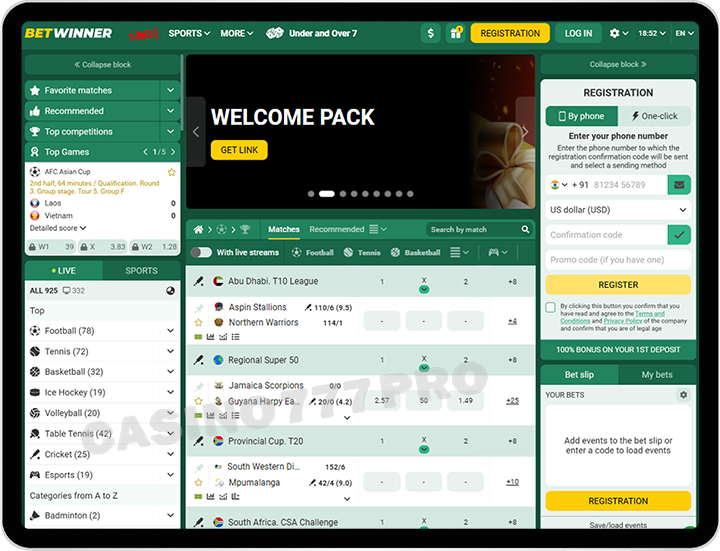Open the US dollar currency dropdown
This screenshot has width=720, height=551.
pyautogui.click(x=618, y=210)
